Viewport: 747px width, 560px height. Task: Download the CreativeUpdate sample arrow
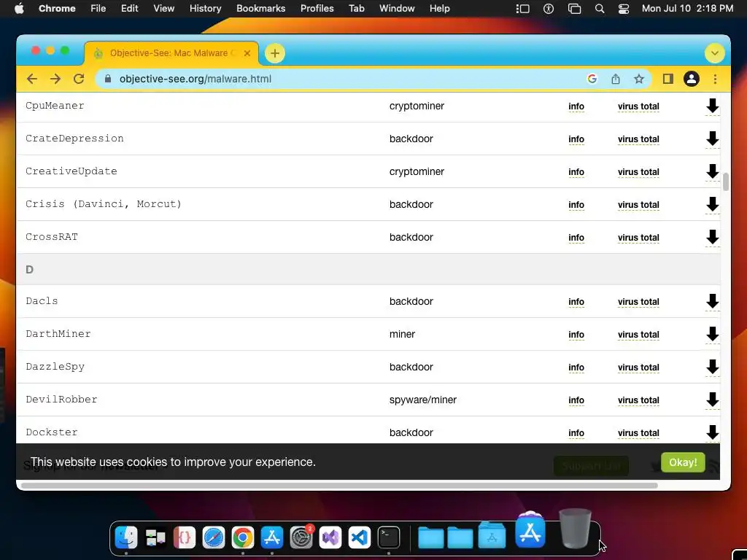tap(712, 171)
